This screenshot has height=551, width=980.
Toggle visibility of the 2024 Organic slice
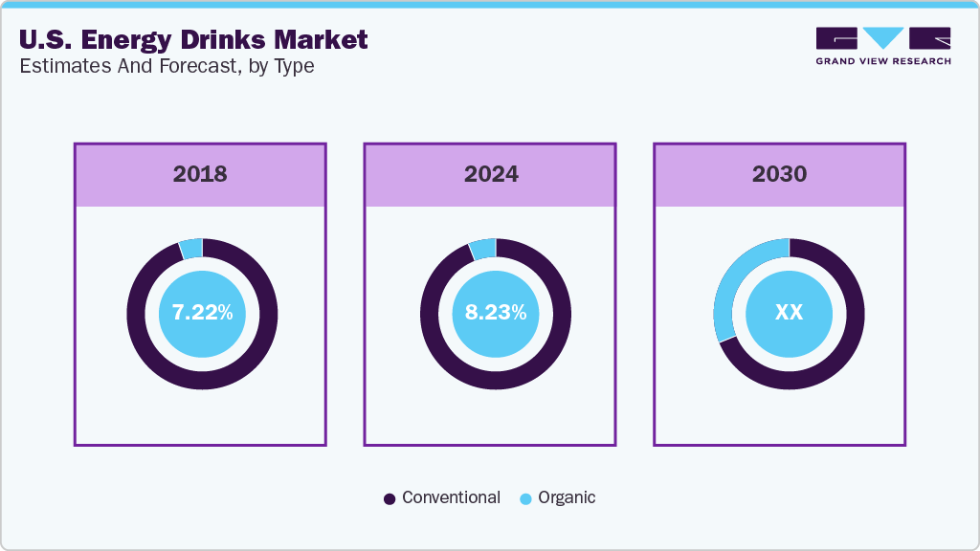coord(483,249)
